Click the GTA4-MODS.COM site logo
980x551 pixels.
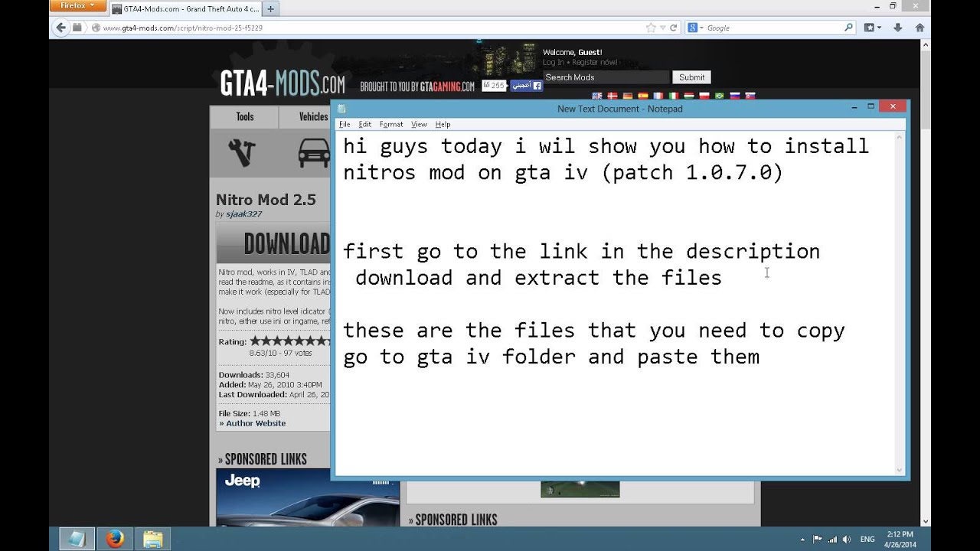coord(282,84)
